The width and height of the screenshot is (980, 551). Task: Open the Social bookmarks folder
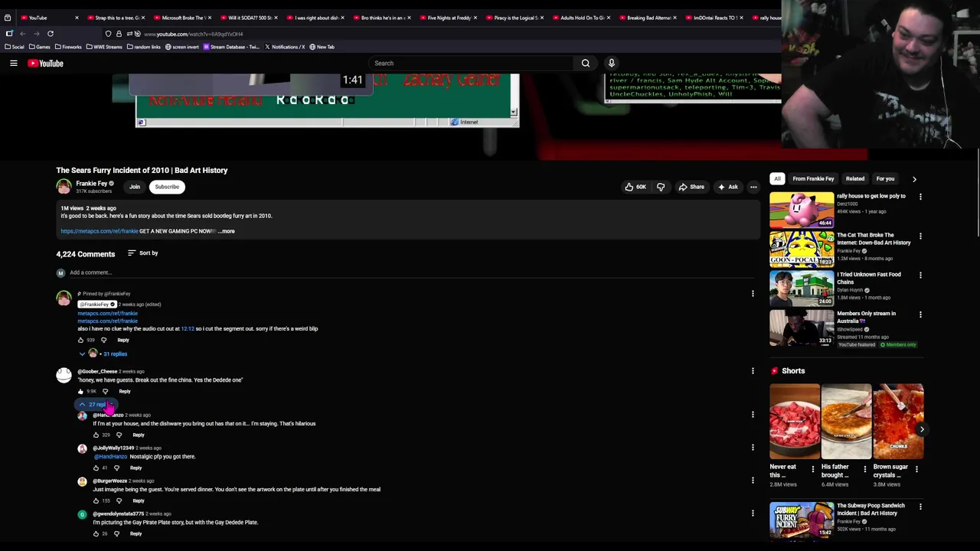click(15, 47)
